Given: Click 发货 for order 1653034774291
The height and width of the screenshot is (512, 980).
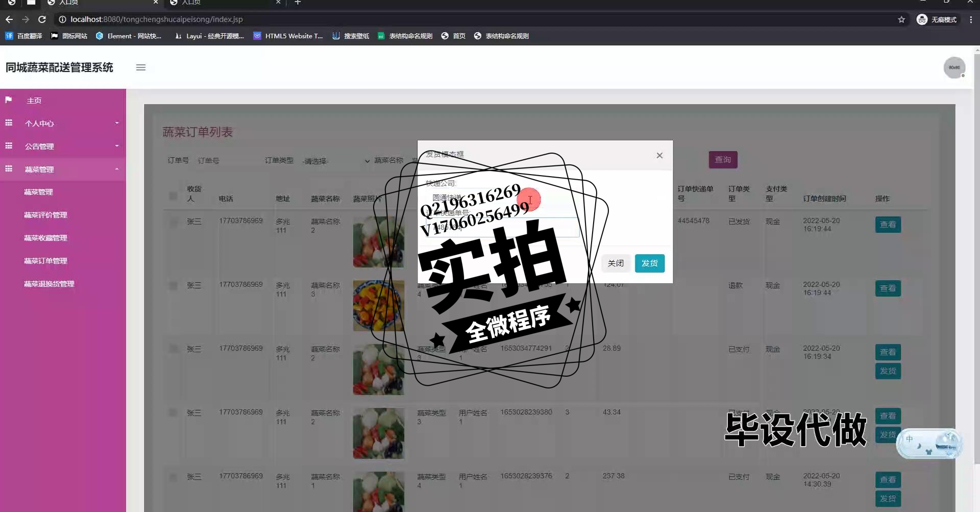Looking at the screenshot, I should point(888,371).
